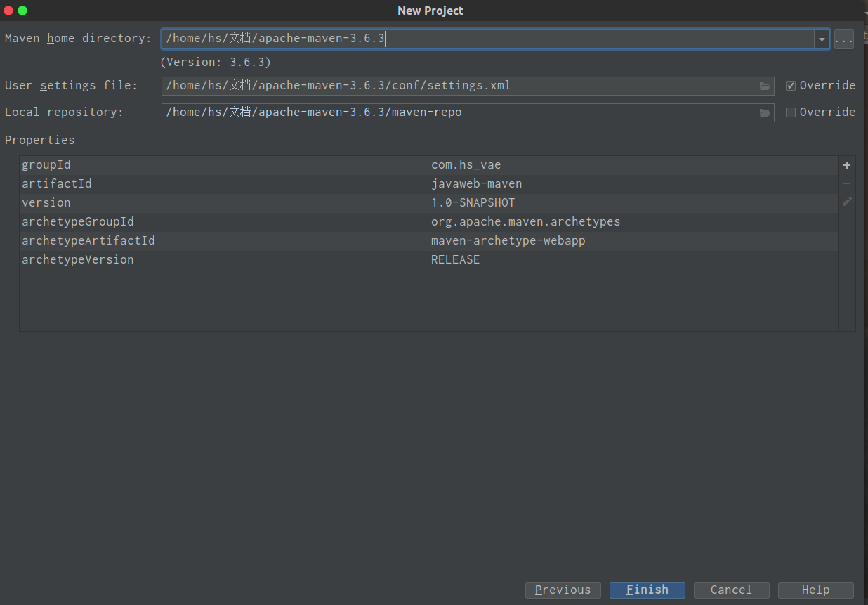This screenshot has height=605, width=868.
Task: Select the archetypeArtifactId property row
Action: [x=428, y=241]
